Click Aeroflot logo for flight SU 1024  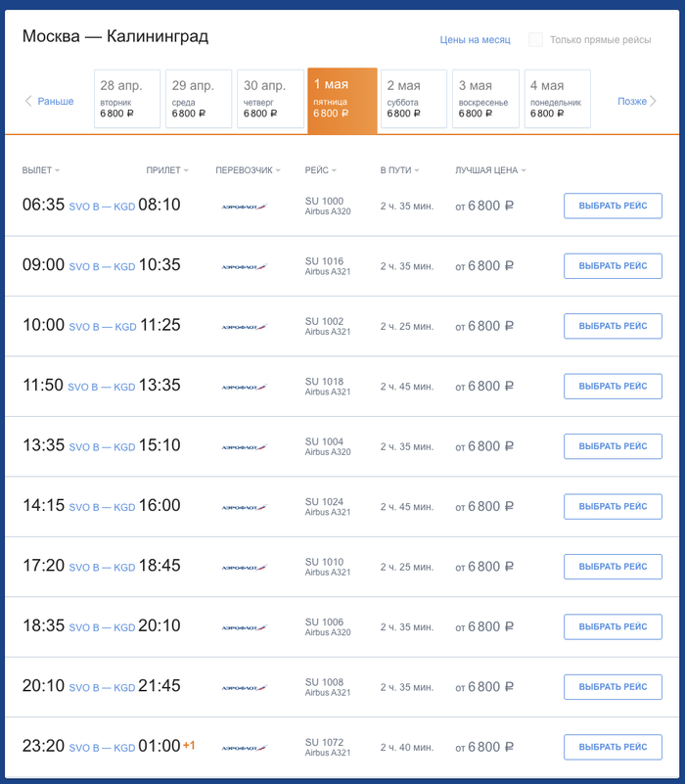(x=244, y=507)
